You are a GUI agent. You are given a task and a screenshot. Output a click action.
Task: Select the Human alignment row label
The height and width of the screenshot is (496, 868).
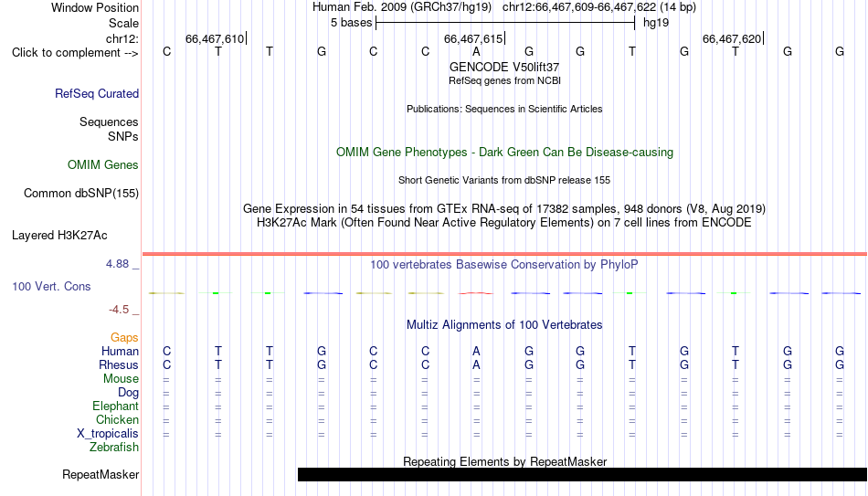coord(120,351)
